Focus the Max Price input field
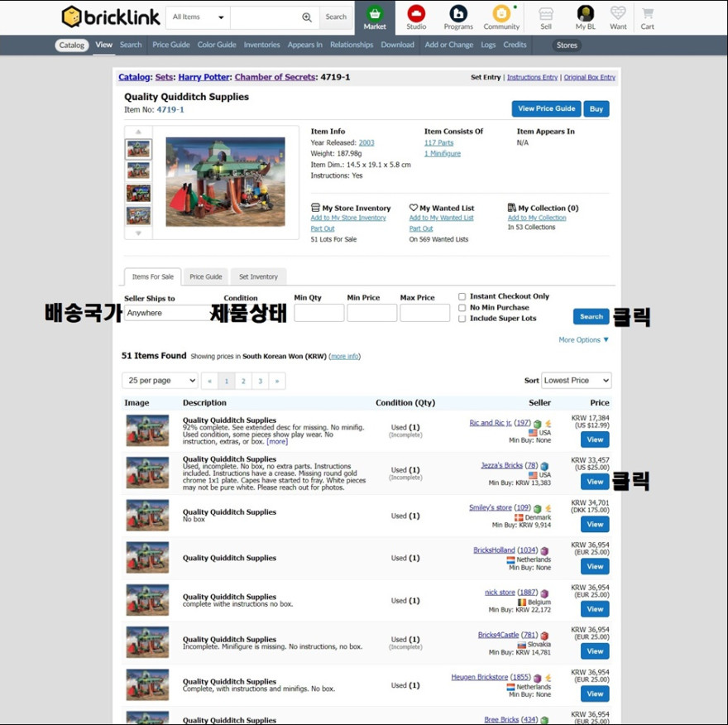The width and height of the screenshot is (728, 725). [425, 313]
